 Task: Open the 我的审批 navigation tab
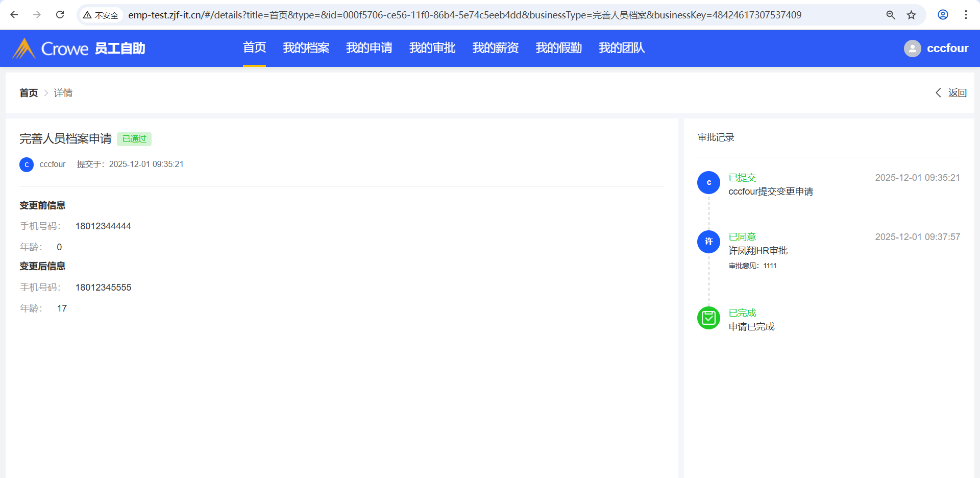pyautogui.click(x=432, y=48)
